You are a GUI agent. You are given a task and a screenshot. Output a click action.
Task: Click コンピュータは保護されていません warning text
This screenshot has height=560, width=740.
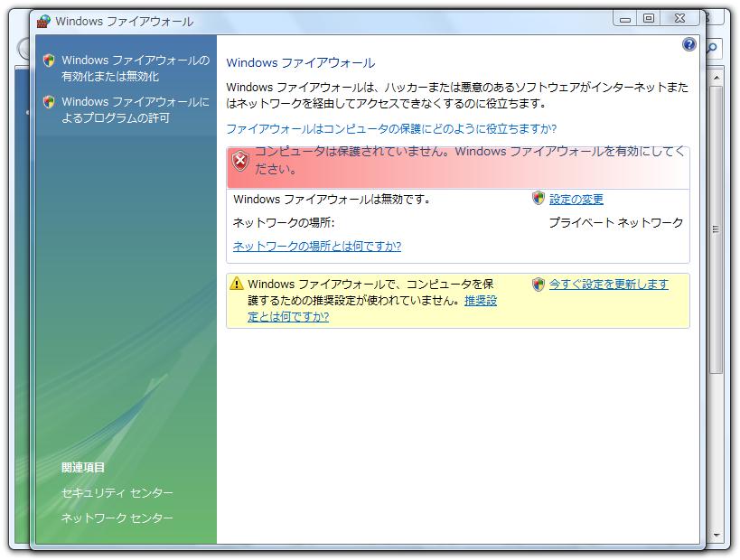[x=470, y=160]
